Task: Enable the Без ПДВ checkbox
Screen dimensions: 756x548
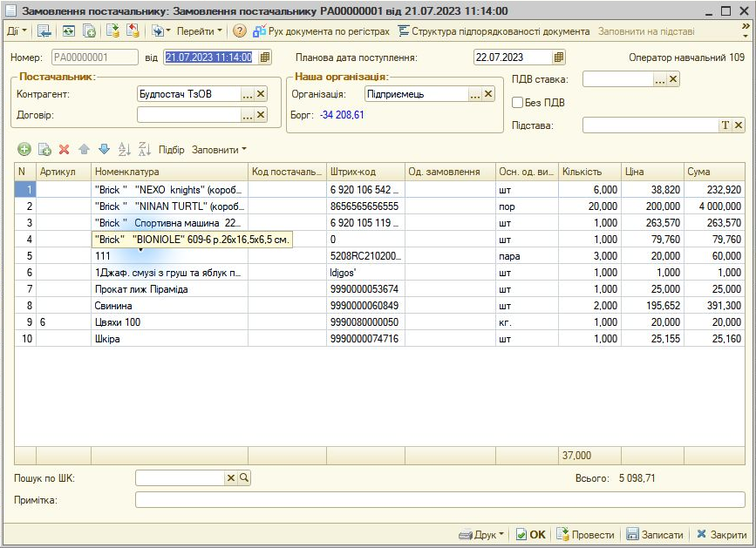Action: point(517,103)
